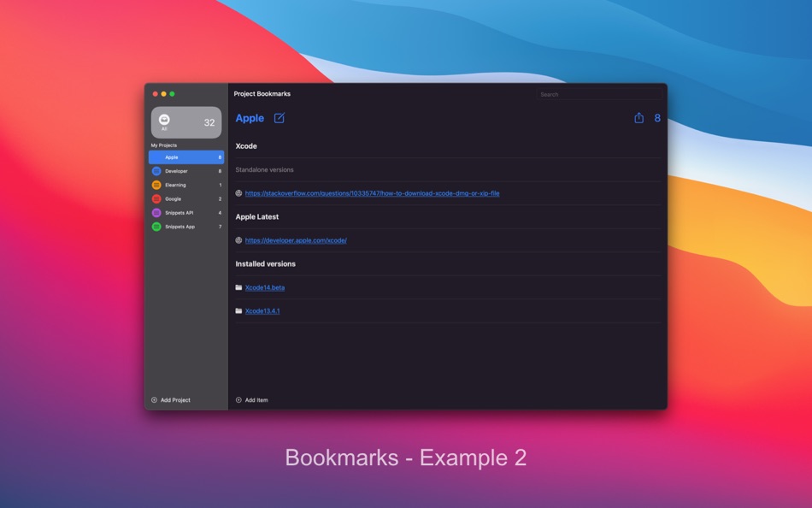Open the All bookmarks tile showing 32

186,122
